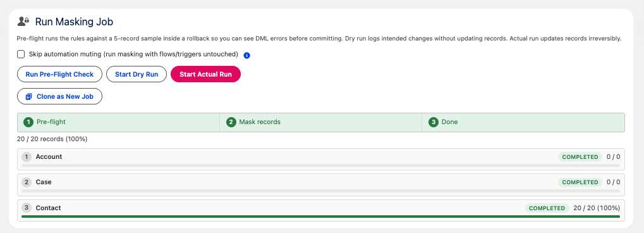The width and height of the screenshot is (644, 233).
Task: Click the step 3 circle for Done
Action: (x=434, y=122)
